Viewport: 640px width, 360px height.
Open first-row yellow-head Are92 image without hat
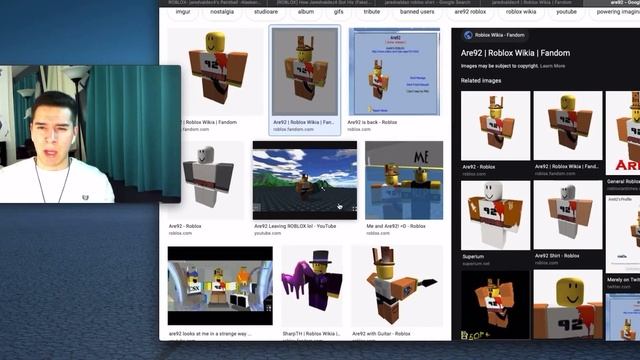(x=216, y=72)
